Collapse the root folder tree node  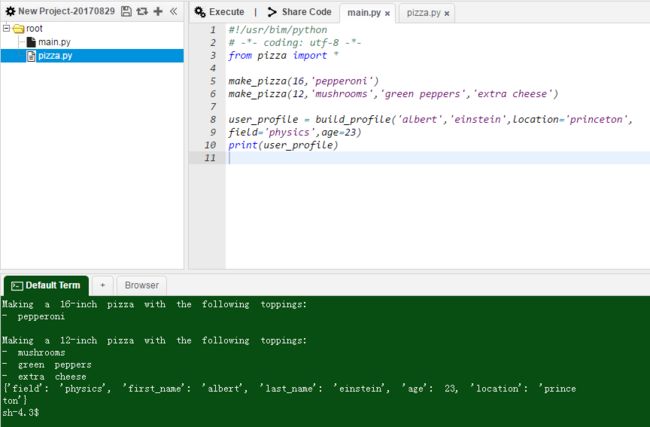pyautogui.click(x=6, y=28)
